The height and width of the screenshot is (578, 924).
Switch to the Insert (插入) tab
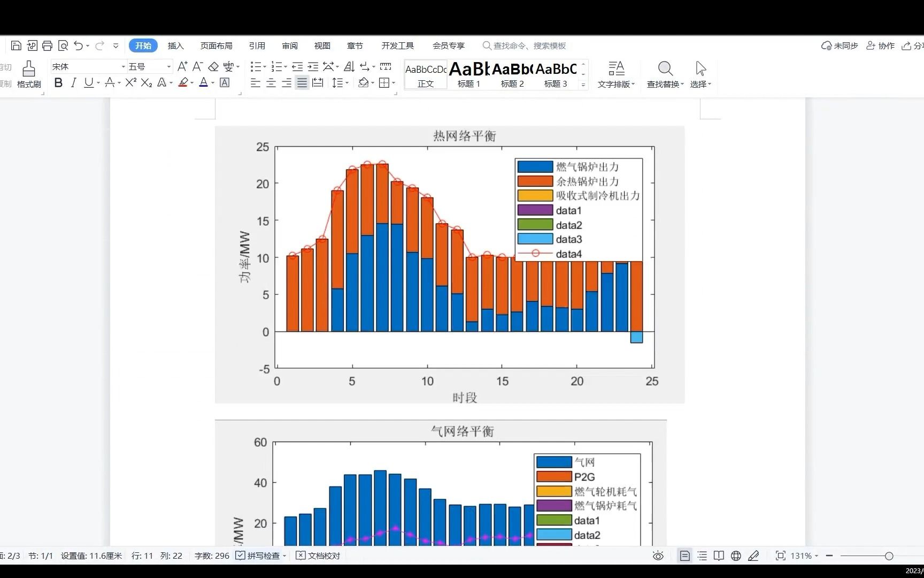[x=175, y=45]
